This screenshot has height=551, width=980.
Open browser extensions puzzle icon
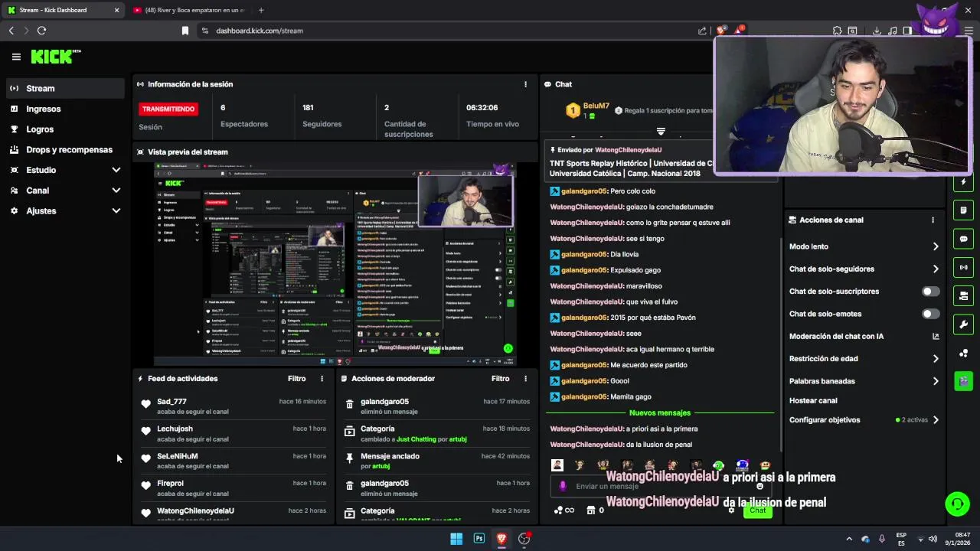click(x=837, y=31)
